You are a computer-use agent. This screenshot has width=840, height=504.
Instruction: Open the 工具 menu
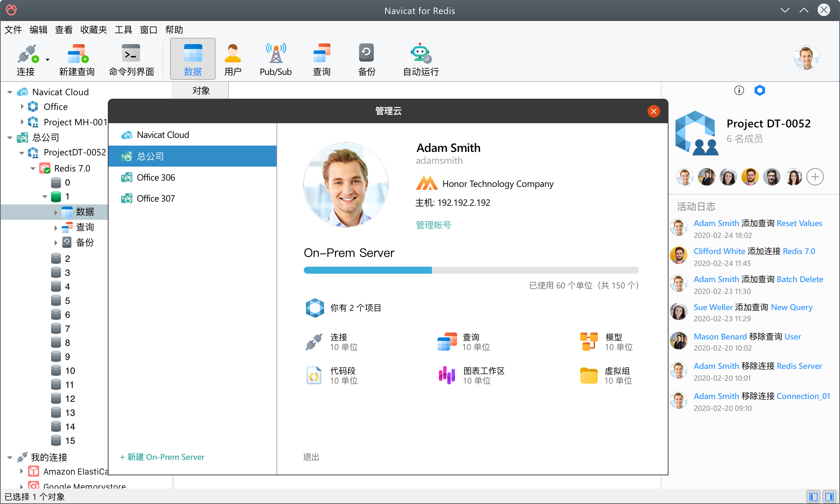pyautogui.click(x=124, y=30)
